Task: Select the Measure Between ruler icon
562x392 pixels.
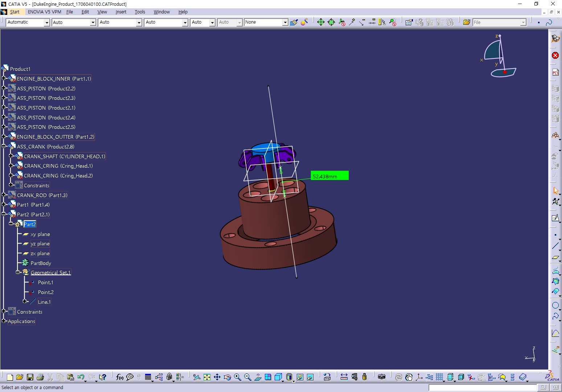Action: pyautogui.click(x=344, y=377)
